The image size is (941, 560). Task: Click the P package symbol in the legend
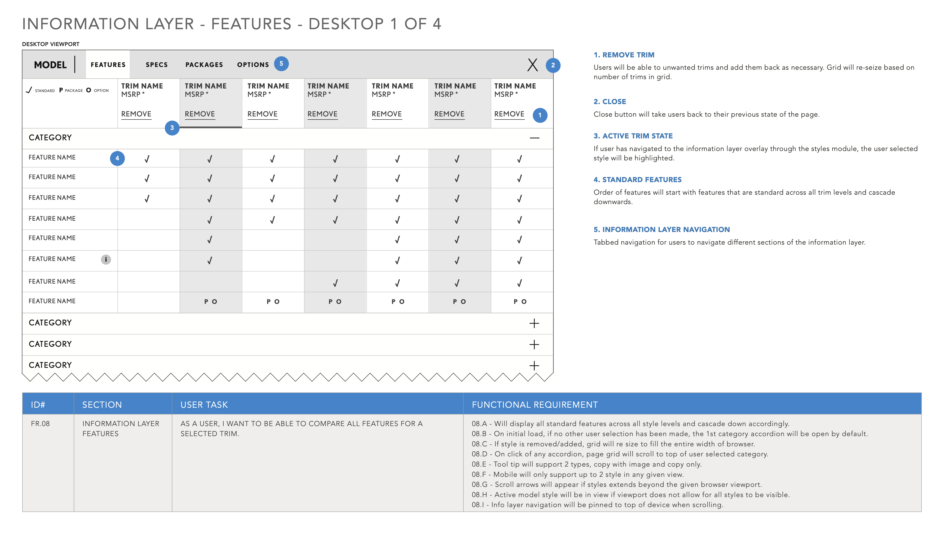[61, 90]
